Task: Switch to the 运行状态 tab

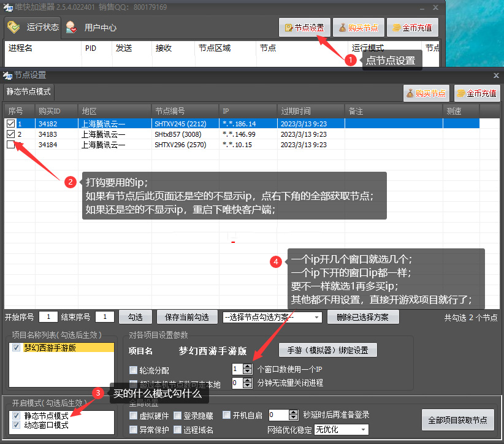Action: coord(33,28)
